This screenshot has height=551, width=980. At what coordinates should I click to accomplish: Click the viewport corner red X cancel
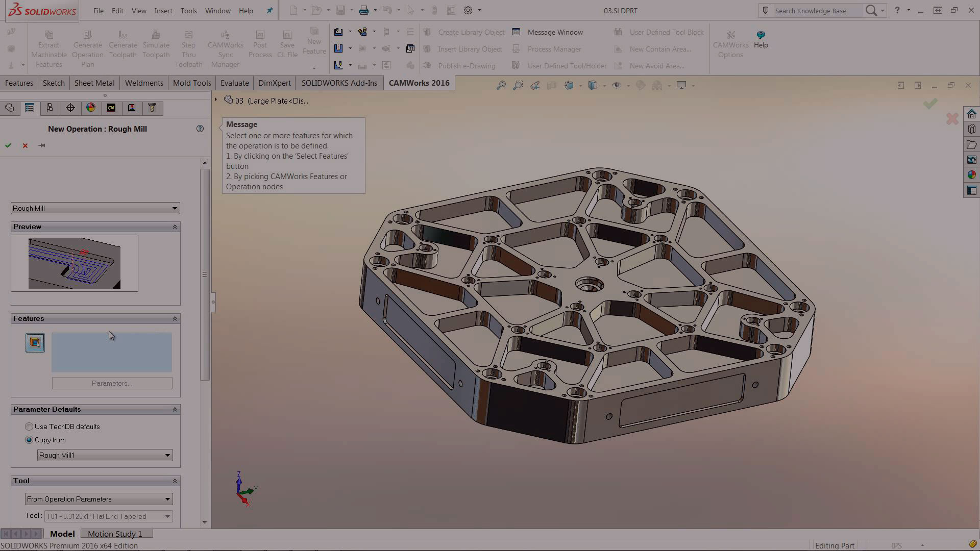952,119
